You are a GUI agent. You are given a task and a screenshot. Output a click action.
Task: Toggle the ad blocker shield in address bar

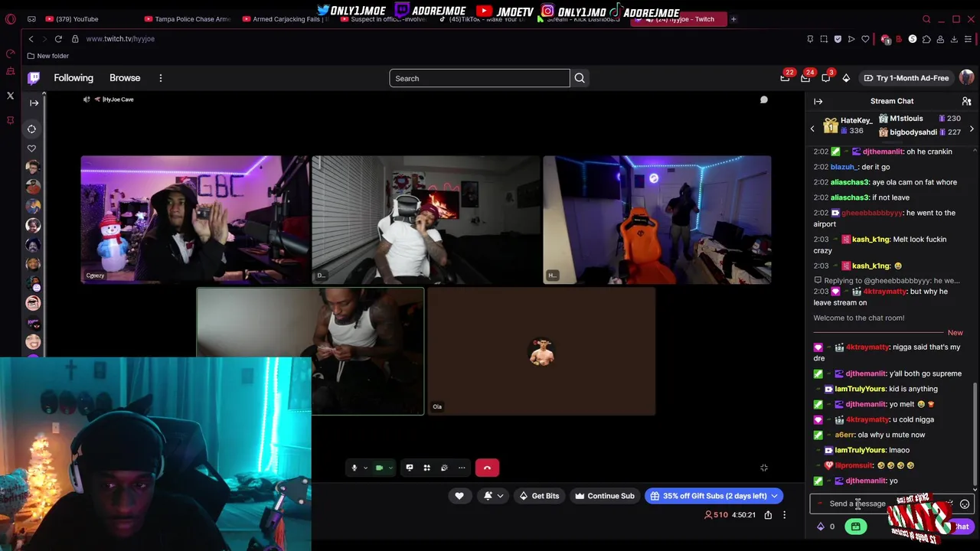click(838, 39)
